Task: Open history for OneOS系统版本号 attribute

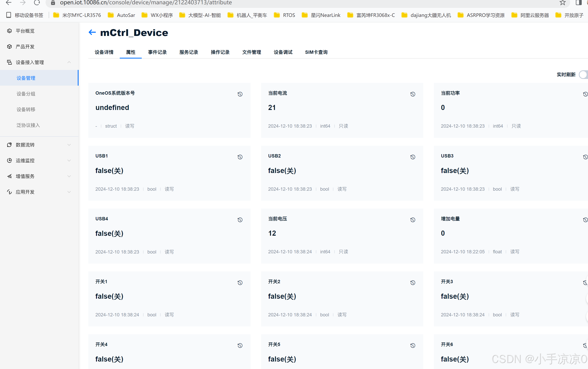Action: [x=240, y=94]
